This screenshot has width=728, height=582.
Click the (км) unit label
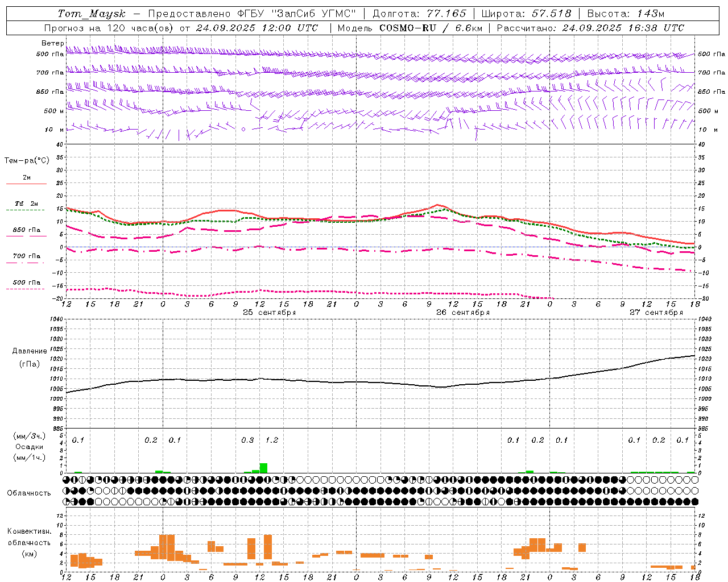click(29, 554)
